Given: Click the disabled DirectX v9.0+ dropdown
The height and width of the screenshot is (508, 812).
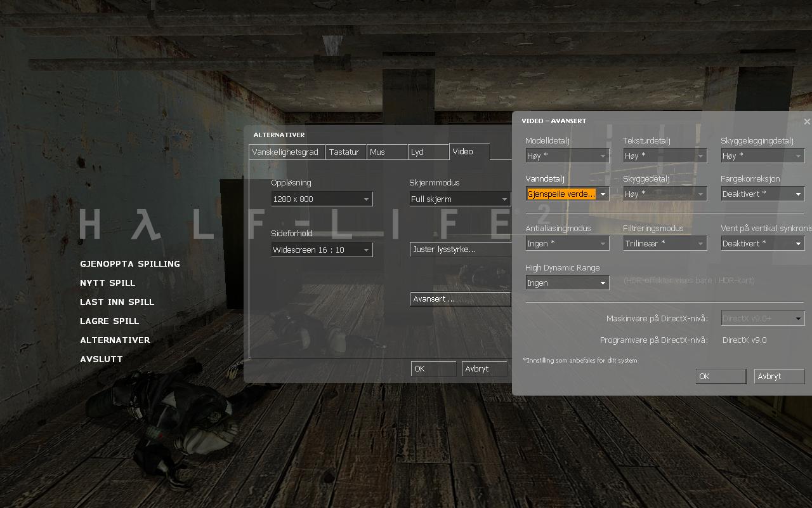Looking at the screenshot, I should pyautogui.click(x=763, y=318).
